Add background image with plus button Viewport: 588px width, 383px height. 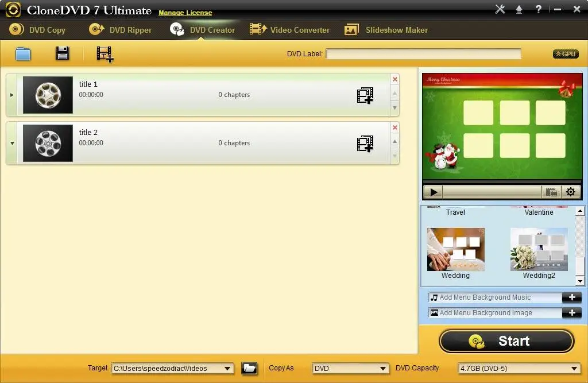(x=572, y=313)
